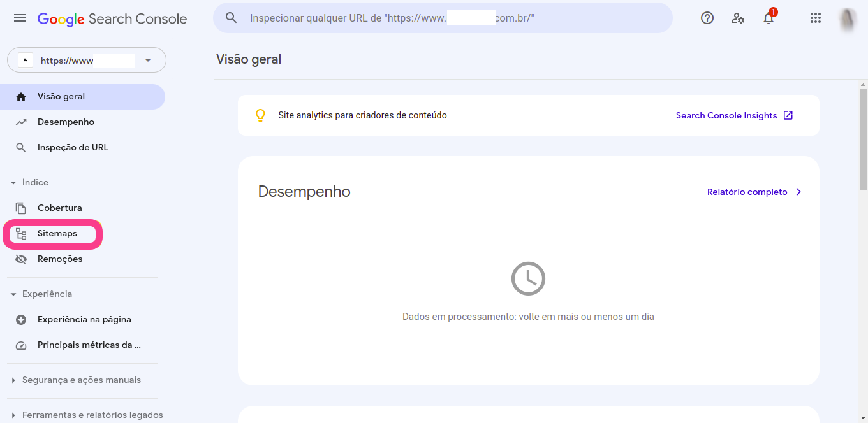Click the page vertical scrollbar
Viewport: 868px width, 423px height.
click(863, 140)
